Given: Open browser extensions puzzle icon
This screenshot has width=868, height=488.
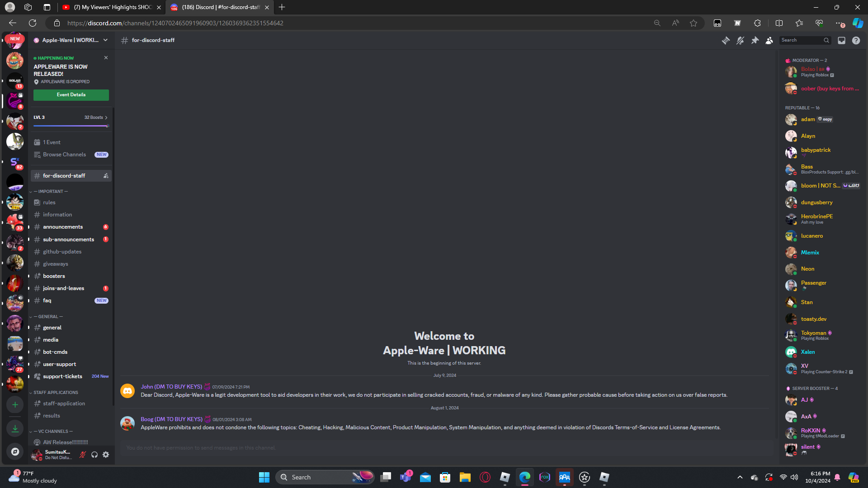Looking at the screenshot, I should pos(758,23).
